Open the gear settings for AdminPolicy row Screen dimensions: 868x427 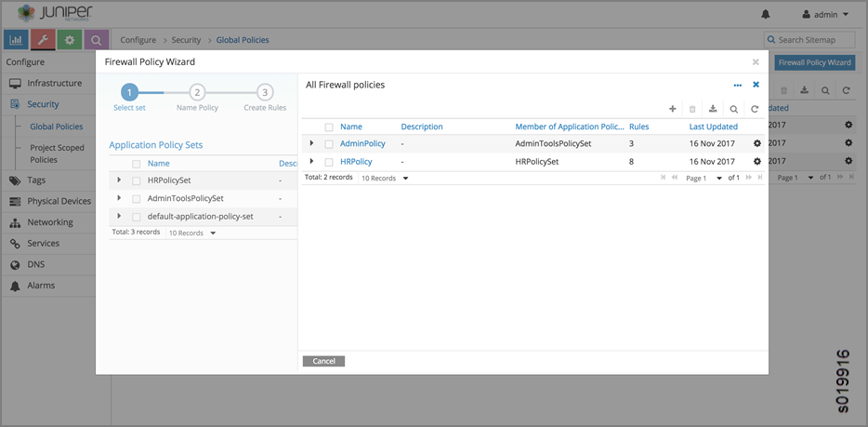click(x=756, y=143)
